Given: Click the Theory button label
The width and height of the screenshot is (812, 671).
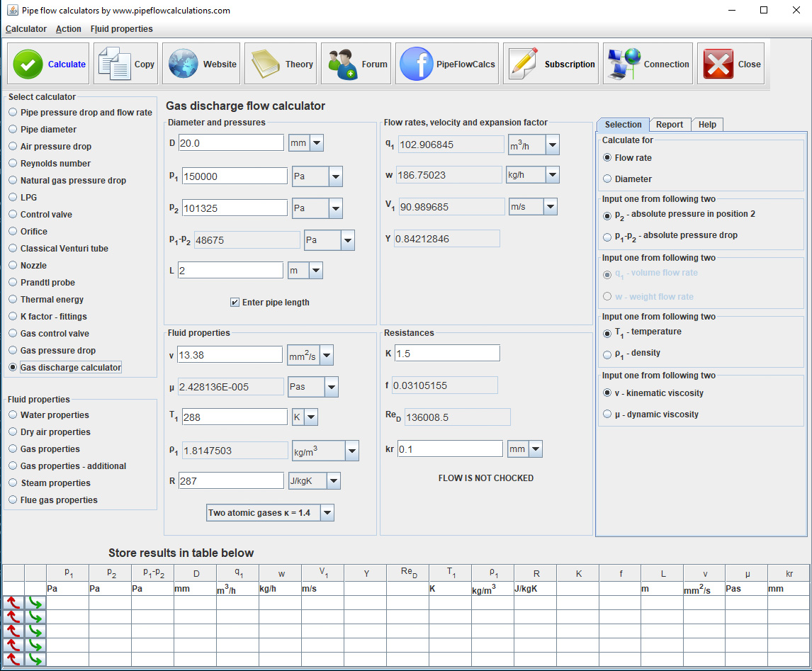Looking at the screenshot, I should point(299,64).
